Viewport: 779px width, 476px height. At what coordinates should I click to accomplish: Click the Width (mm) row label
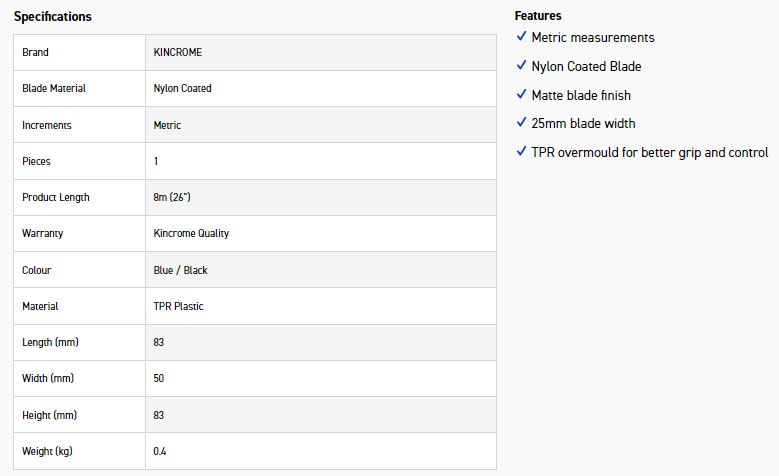(48, 379)
